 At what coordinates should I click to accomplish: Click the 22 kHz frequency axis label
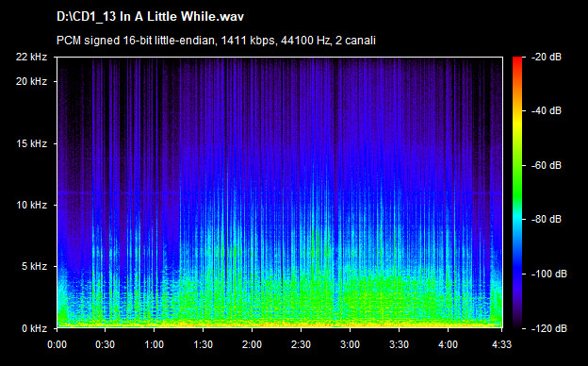click(31, 57)
